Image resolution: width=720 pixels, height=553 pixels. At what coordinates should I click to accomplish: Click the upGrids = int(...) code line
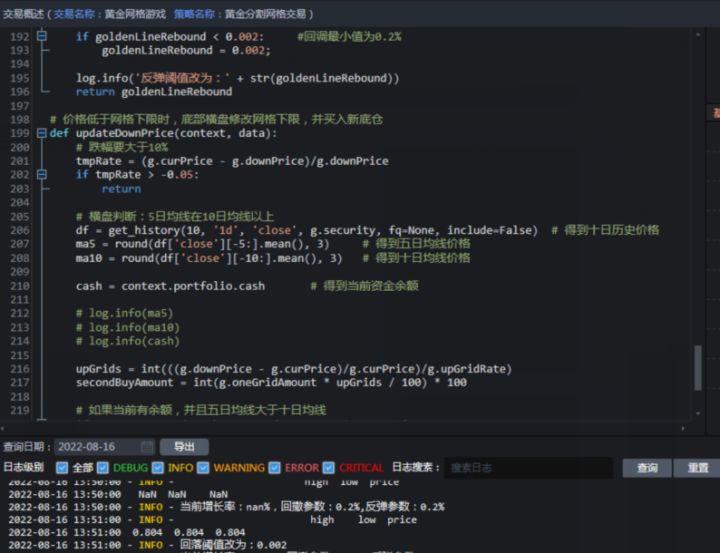click(x=293, y=369)
